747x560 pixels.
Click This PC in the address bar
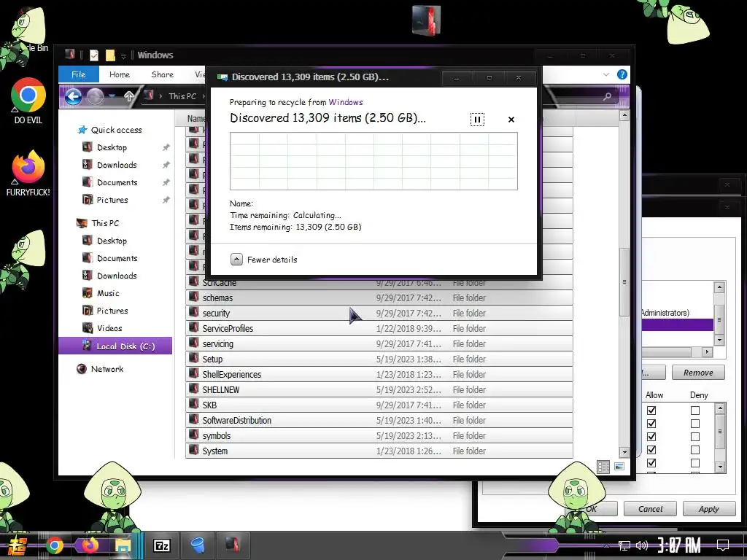tap(182, 96)
